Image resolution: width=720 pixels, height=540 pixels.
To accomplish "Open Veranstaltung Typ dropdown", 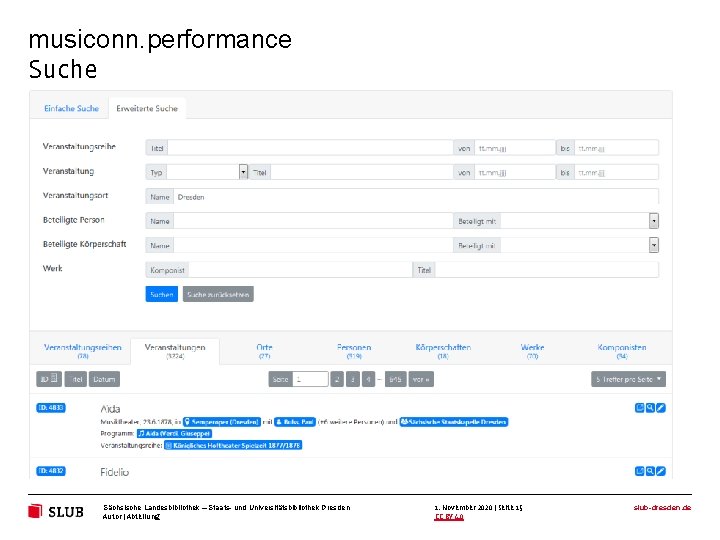I will point(243,172).
